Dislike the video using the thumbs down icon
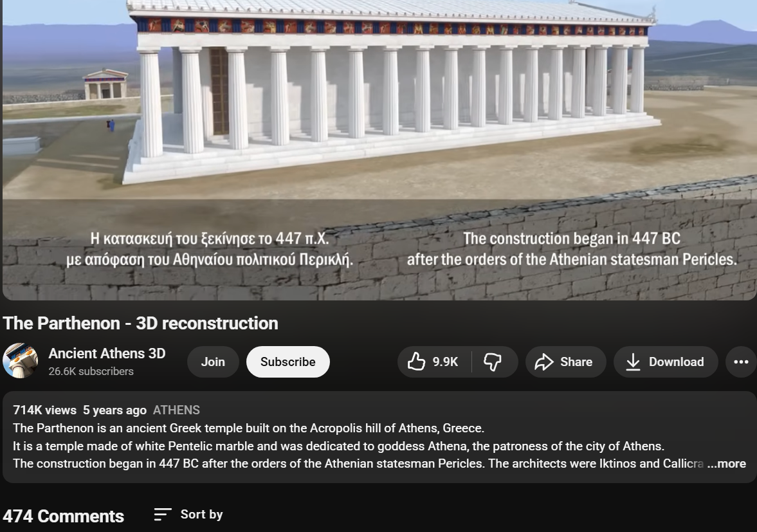The image size is (757, 532). tap(491, 362)
